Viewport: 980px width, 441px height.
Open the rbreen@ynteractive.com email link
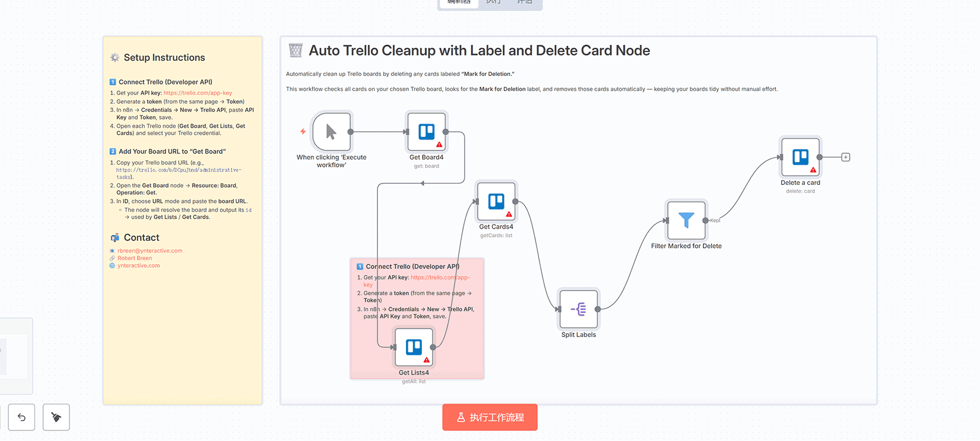(150, 251)
